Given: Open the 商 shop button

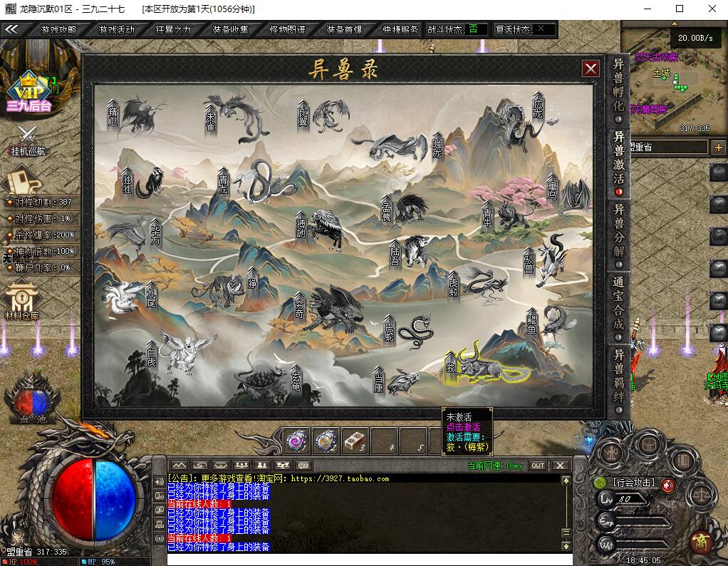Looking at the screenshot, I should pos(701,541).
